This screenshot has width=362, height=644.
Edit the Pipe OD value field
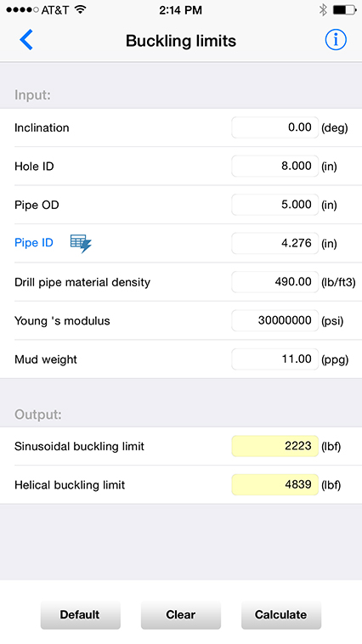[274, 205]
